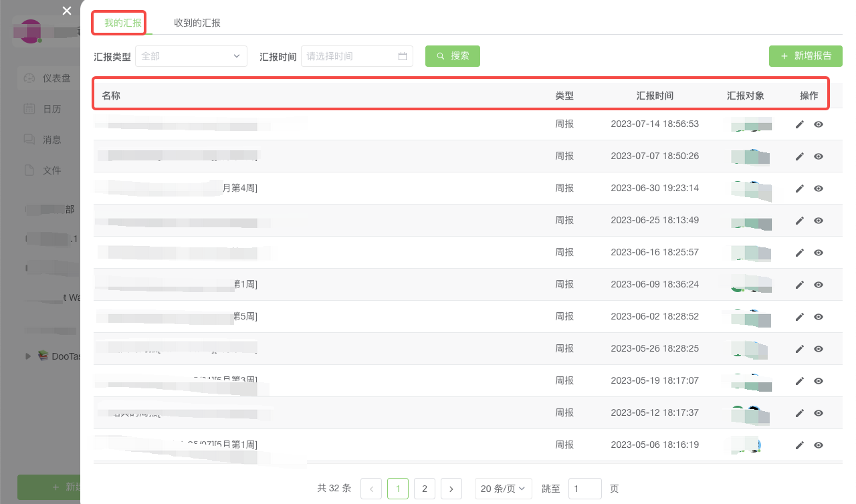View the 2023-06-25 18:13:49 report via eye icon
The width and height of the screenshot is (856, 504).
pyautogui.click(x=818, y=221)
